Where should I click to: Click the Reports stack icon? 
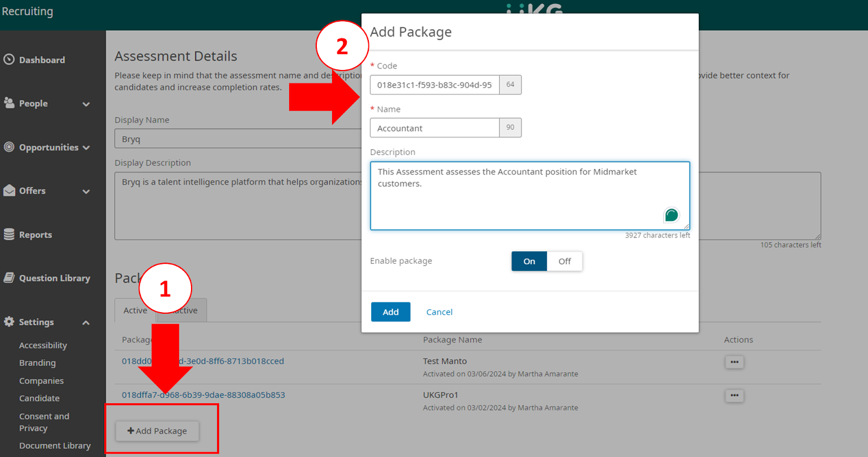(9, 234)
